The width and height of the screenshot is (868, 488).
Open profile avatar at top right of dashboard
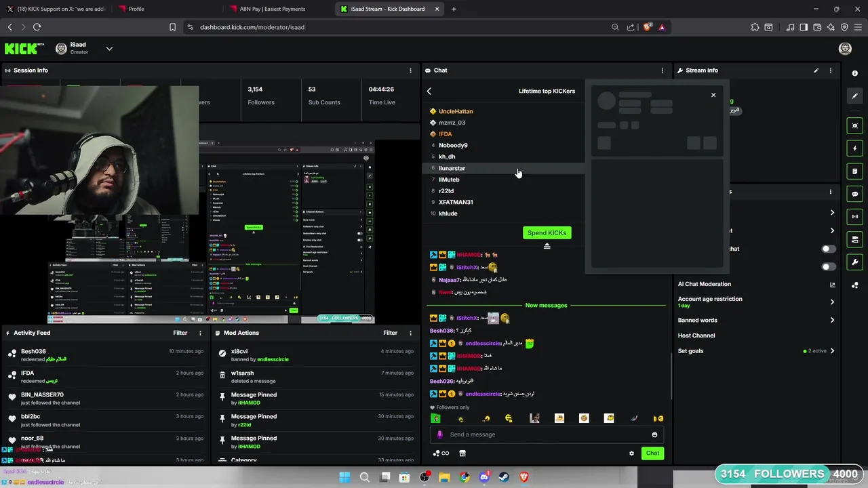845,49
